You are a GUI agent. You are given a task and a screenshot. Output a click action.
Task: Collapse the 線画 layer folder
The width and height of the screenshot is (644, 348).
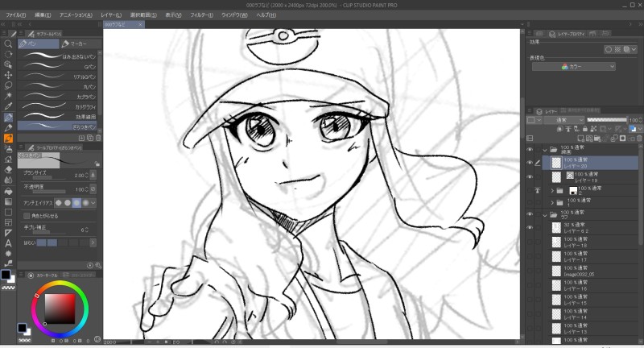pos(545,150)
